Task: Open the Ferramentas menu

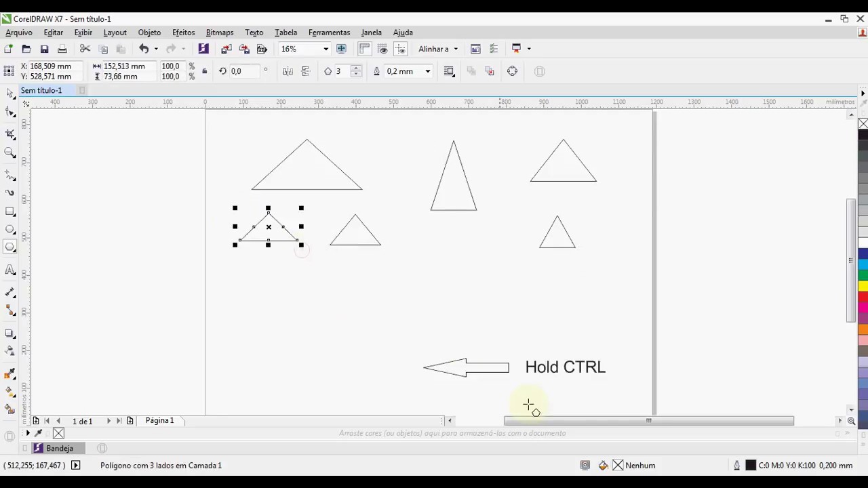Action: coord(329,33)
